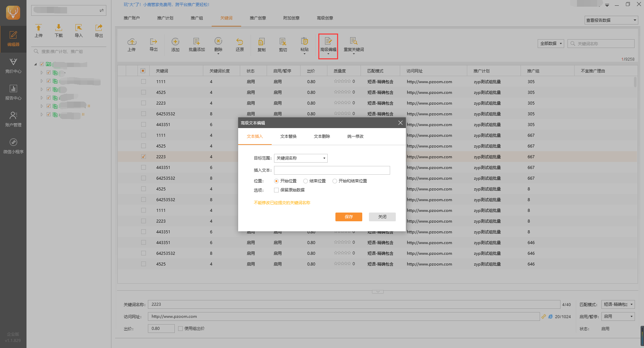The image size is (644, 348).
Task: Click the 关闭 button in dialog
Action: tap(382, 217)
